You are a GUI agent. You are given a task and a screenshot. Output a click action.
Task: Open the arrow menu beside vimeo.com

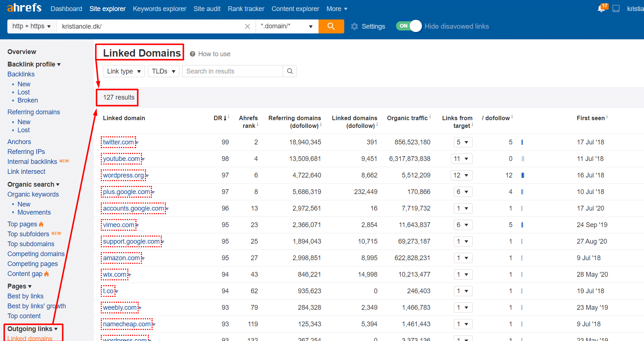click(137, 226)
